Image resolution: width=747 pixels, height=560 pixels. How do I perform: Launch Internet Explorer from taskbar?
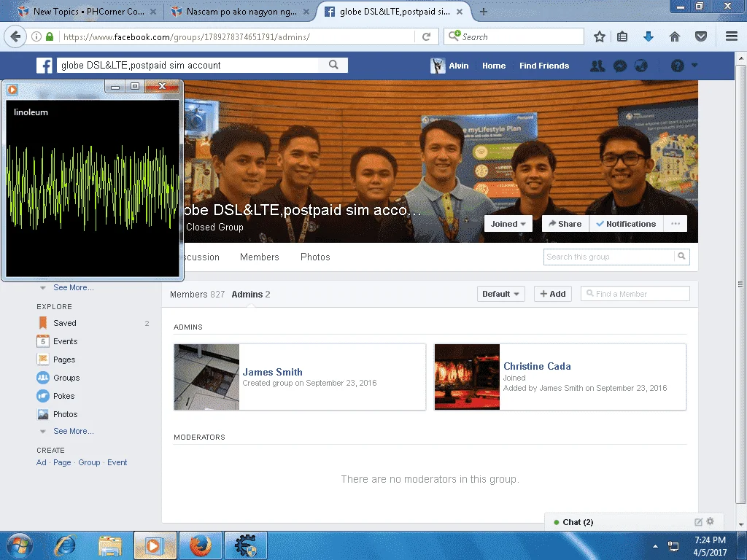[65, 545]
